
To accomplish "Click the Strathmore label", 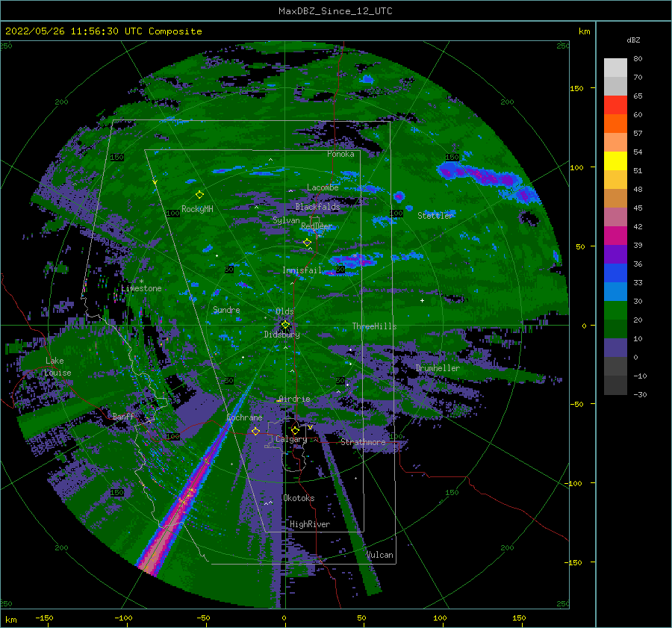I will 363,442.
